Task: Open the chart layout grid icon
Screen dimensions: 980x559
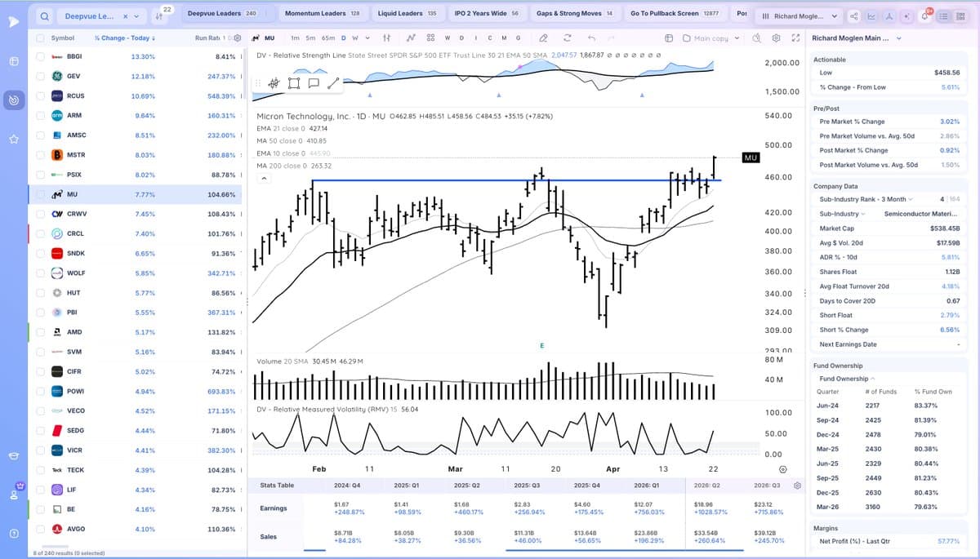Action: tap(430, 38)
